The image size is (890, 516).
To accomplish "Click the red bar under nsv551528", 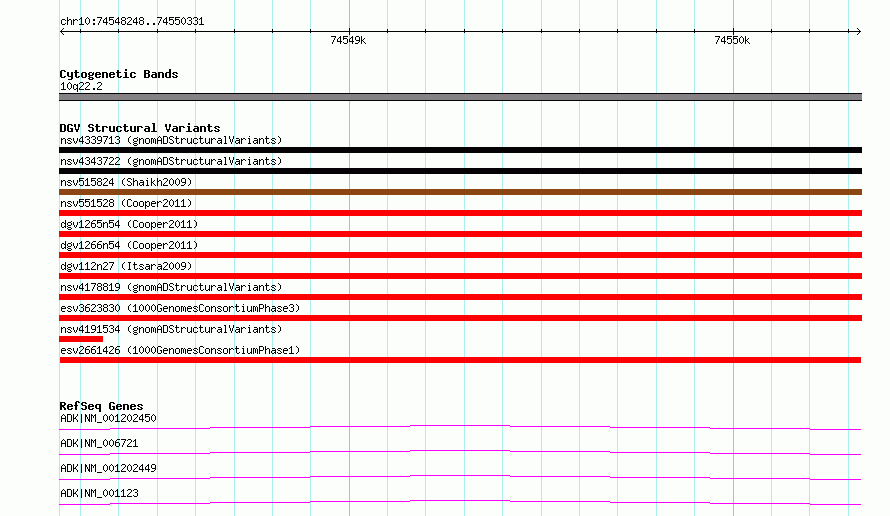I will coord(460,213).
